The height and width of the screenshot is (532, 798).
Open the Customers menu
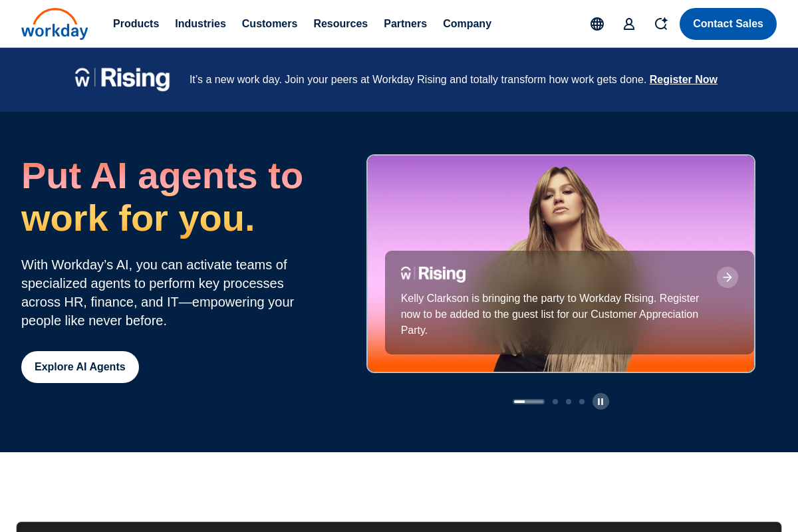pyautogui.click(x=269, y=24)
